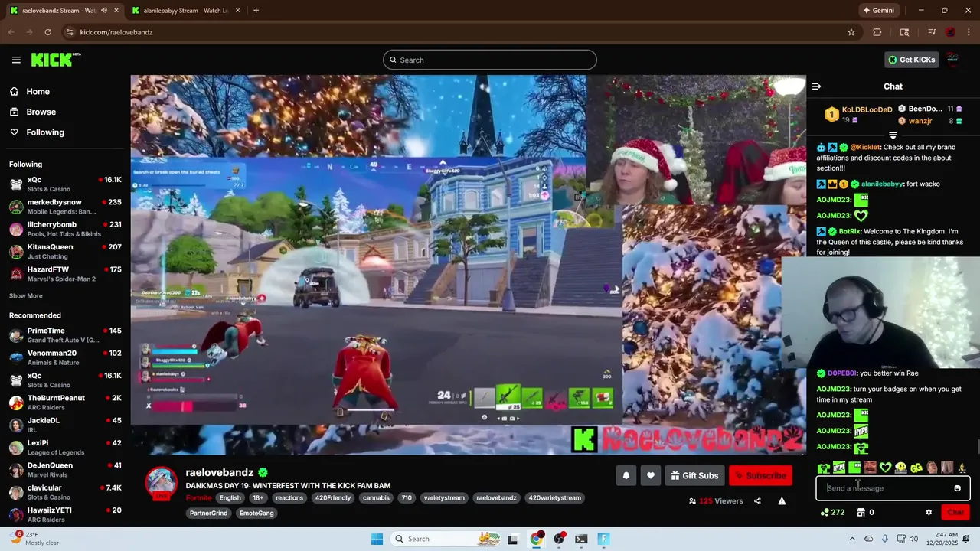Open the channel shop icon
This screenshot has height=551, width=980.
pos(861,513)
